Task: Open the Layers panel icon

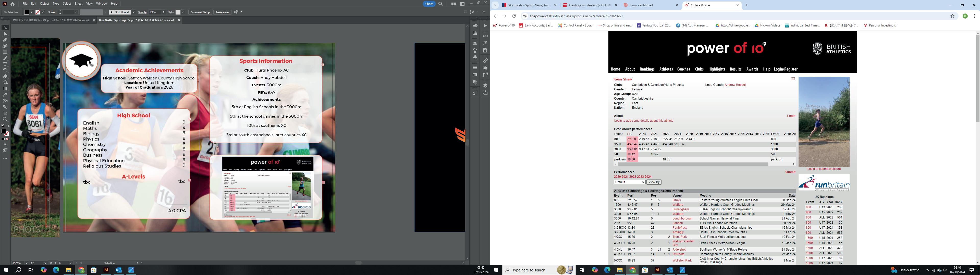Action: coord(485,86)
